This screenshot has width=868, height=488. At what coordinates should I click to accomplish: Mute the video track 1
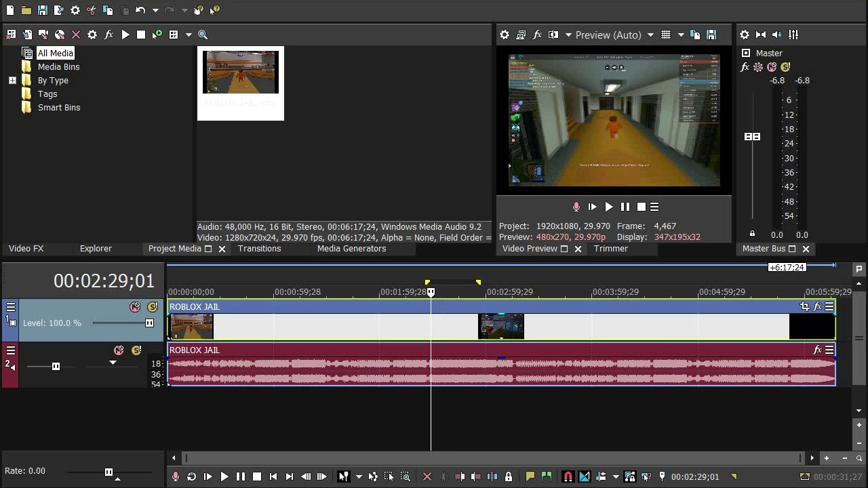[x=135, y=307]
